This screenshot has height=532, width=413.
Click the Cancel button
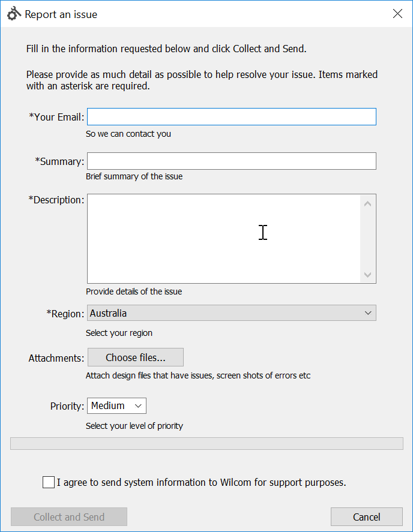pos(366,517)
